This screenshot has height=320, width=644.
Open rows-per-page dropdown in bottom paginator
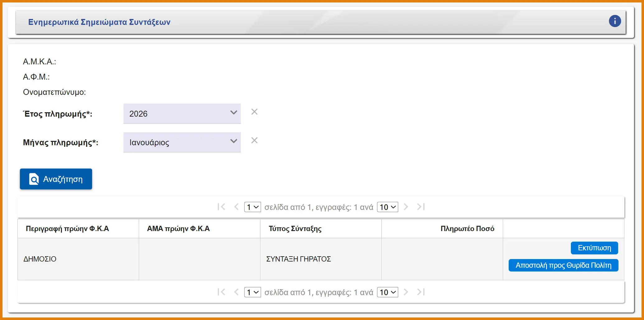pyautogui.click(x=388, y=292)
